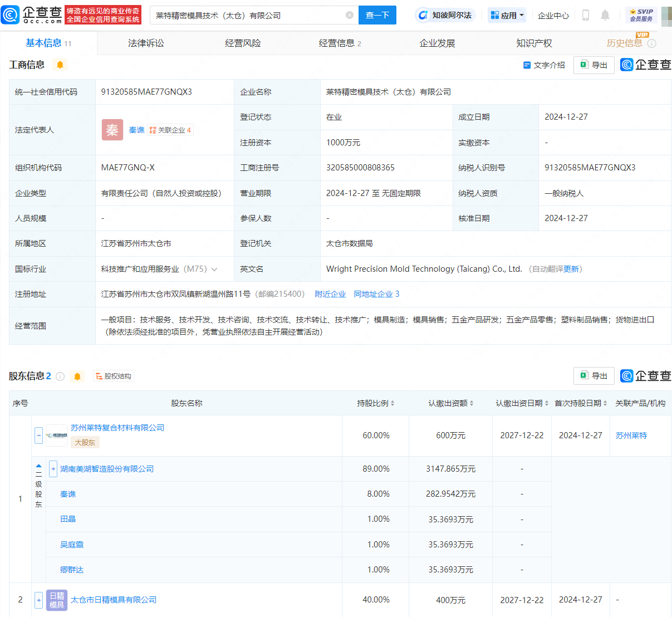Click 苏州莱特复合材料 company logo thumbnail
This screenshot has height=617, width=672.
point(57,435)
